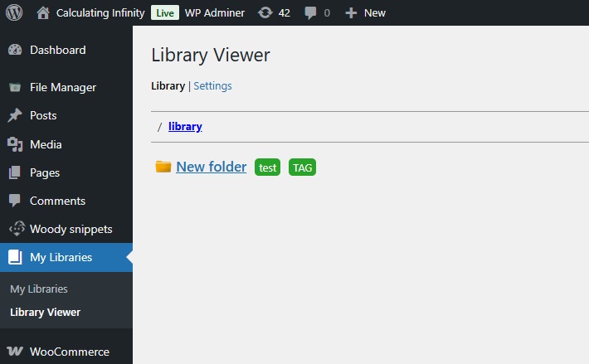
Task: Click the green Live badge
Action: coord(165,12)
